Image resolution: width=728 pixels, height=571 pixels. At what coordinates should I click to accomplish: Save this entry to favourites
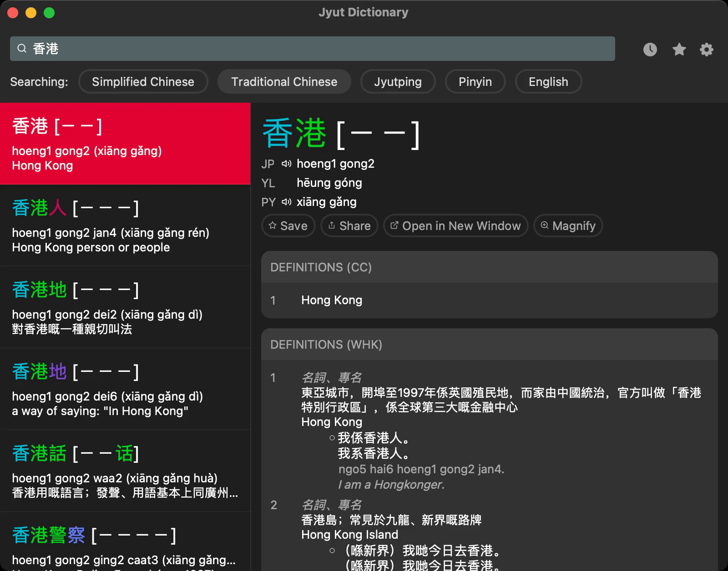click(288, 225)
